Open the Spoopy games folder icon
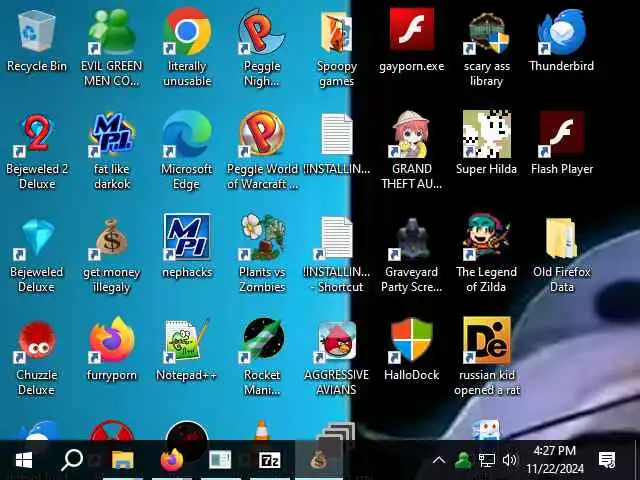The width and height of the screenshot is (640, 480). click(x=336, y=31)
